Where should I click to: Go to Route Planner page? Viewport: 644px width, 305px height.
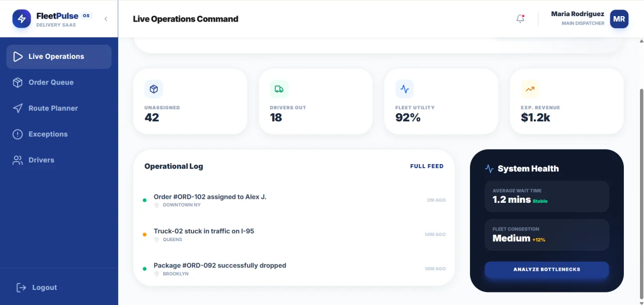tap(59, 108)
